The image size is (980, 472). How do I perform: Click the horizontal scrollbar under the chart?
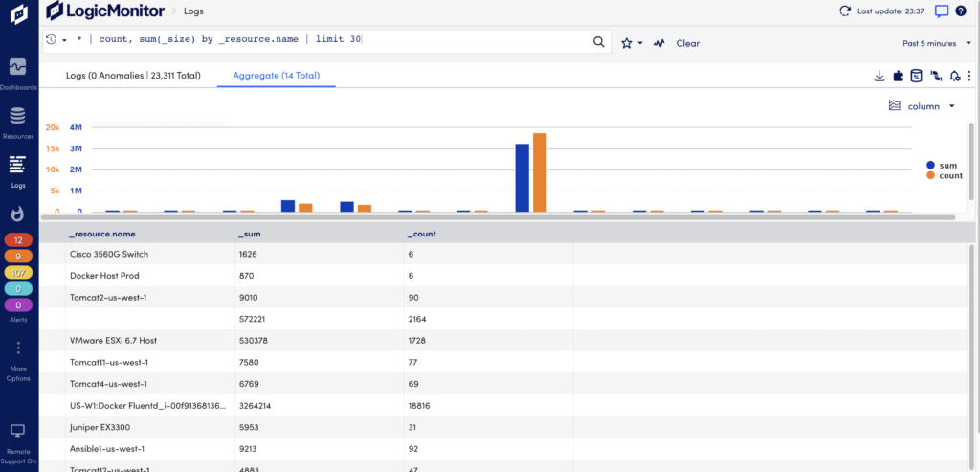[x=498, y=217]
